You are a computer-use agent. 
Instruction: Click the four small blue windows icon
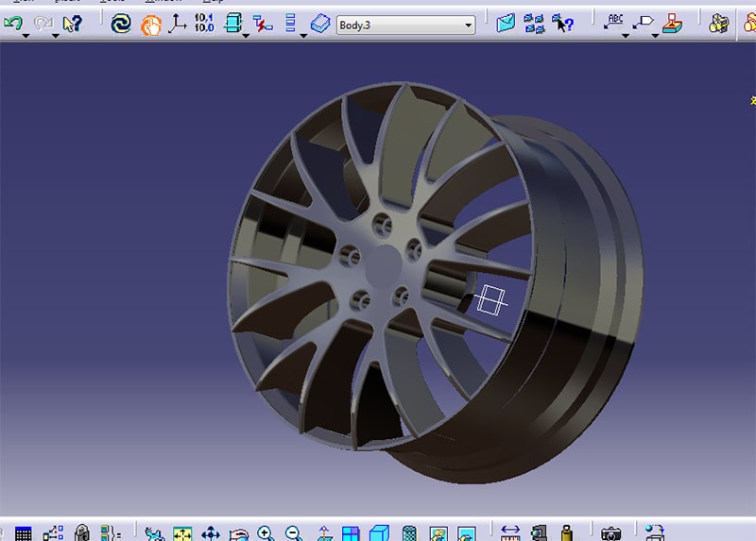534,23
